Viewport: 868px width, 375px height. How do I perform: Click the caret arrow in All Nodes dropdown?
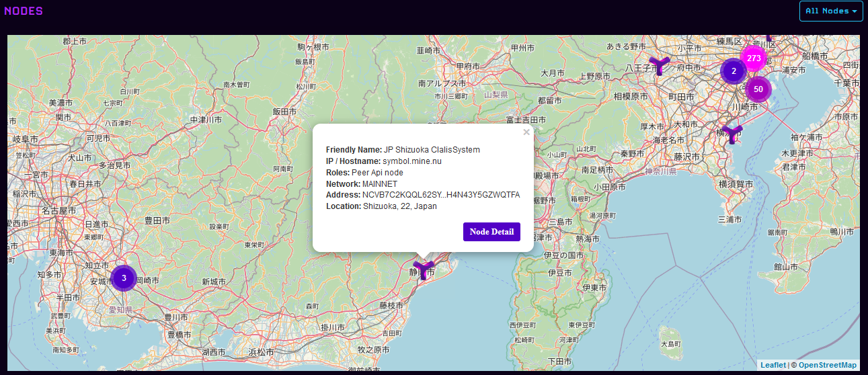855,12
